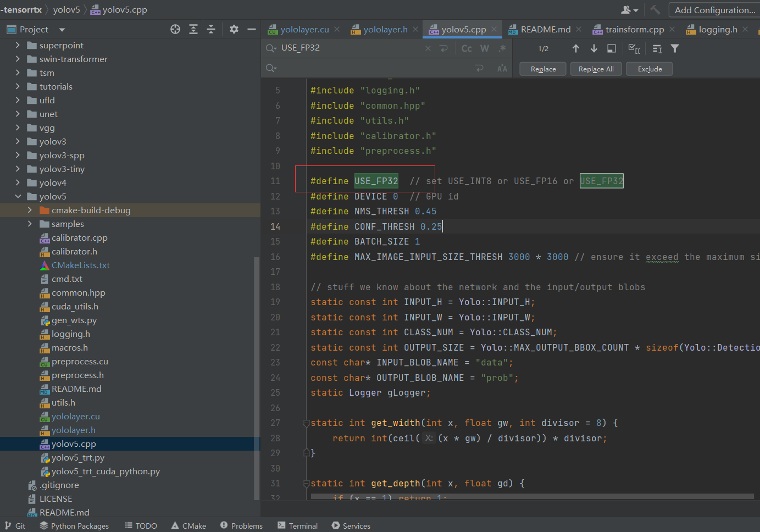The width and height of the screenshot is (760, 532).
Task: Open the Terminal tool window
Action: (297, 525)
